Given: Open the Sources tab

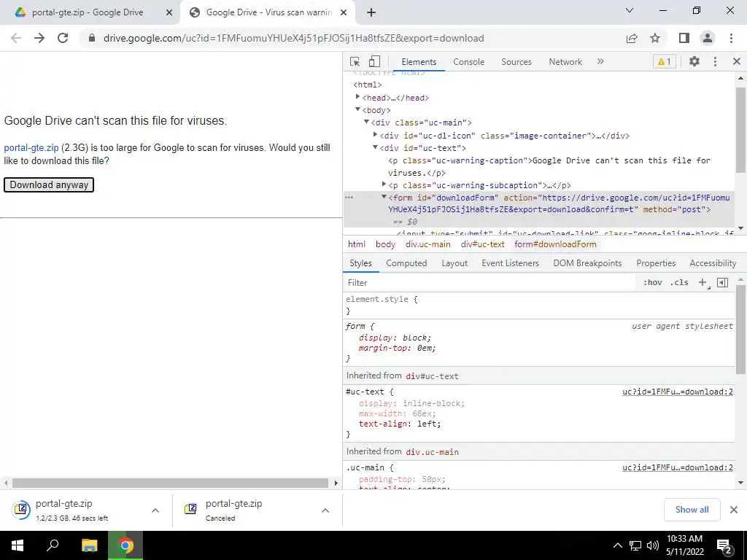Looking at the screenshot, I should point(516,62).
